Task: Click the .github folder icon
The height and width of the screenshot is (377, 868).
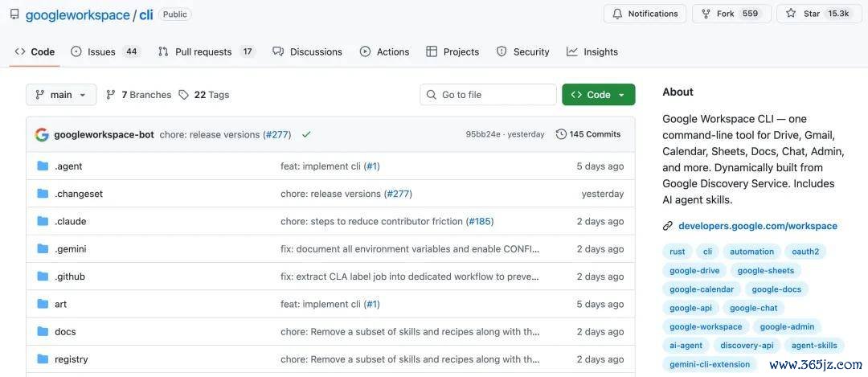Action: point(43,277)
